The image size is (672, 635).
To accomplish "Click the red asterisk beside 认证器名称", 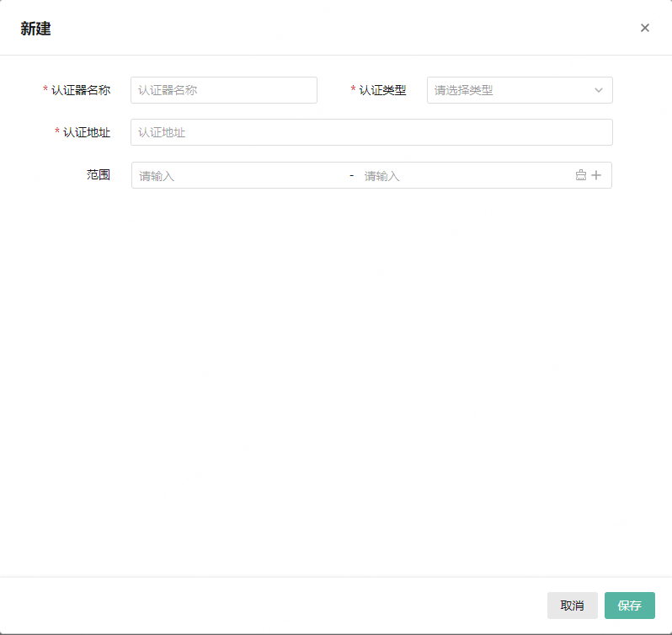I will pyautogui.click(x=45, y=90).
